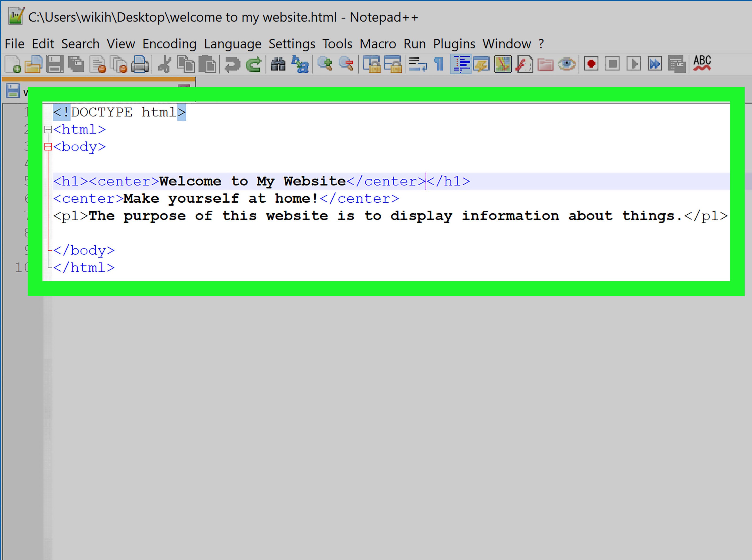The height and width of the screenshot is (560, 752).
Task: Click the Zoom In icon in toolbar
Action: tap(325, 63)
